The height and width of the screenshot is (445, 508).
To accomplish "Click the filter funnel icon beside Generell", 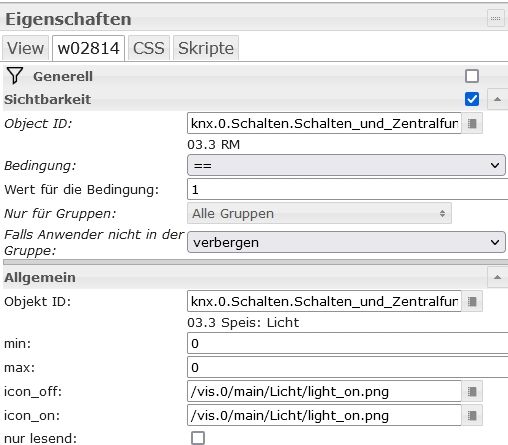I will click(15, 76).
